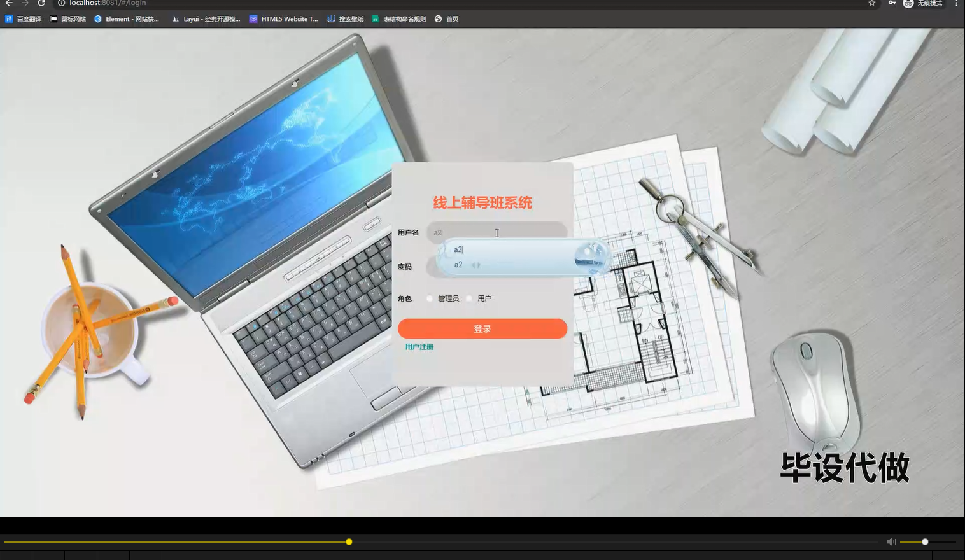Click the 登录 login button
965x560 pixels.
(482, 328)
